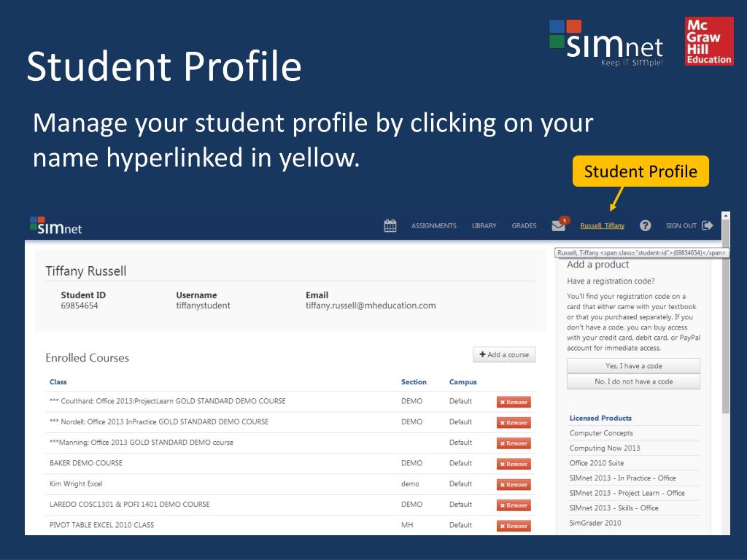Remove the Kim Wright Excel course
747x560 pixels.
point(514,485)
